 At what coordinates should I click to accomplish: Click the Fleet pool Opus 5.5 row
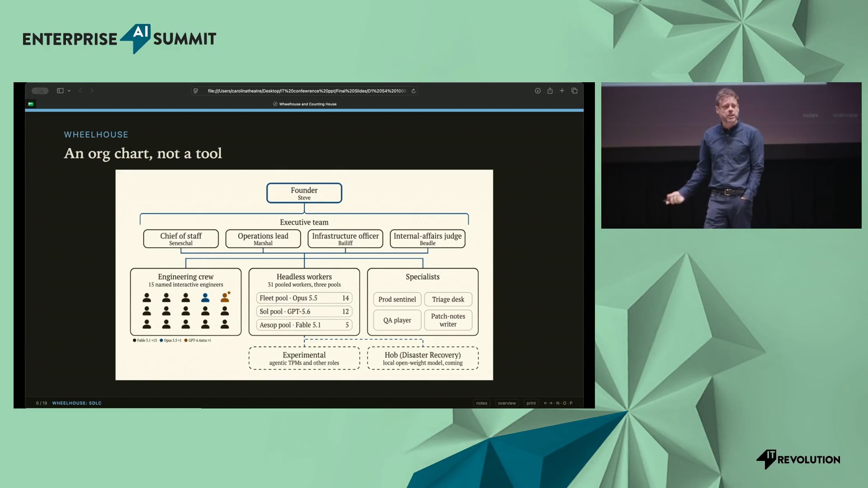tap(304, 298)
